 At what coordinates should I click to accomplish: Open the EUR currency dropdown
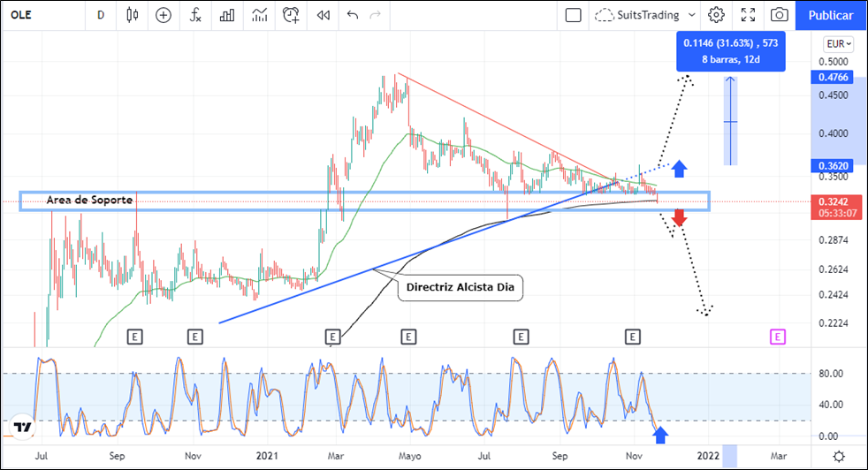pos(838,44)
